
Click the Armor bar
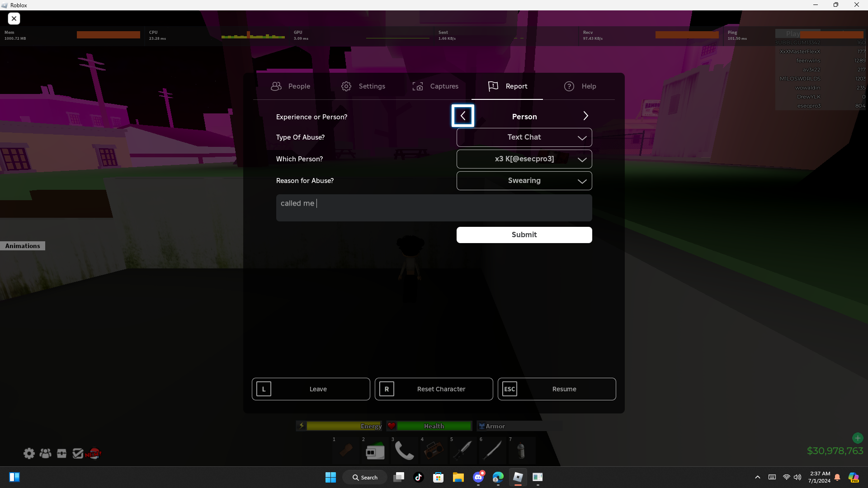pos(520,426)
